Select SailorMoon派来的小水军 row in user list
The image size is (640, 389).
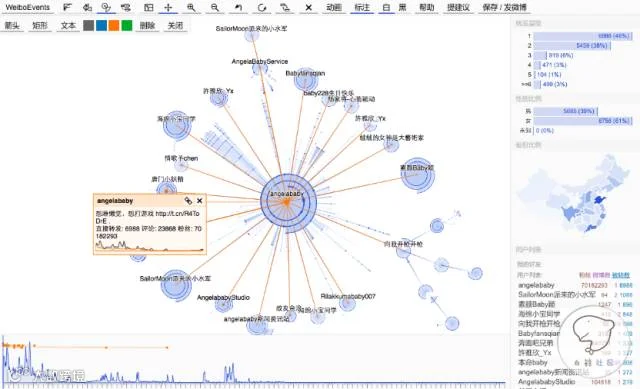(575, 294)
